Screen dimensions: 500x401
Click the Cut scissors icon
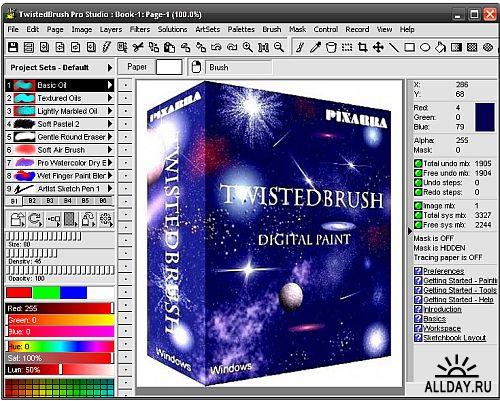(137, 47)
